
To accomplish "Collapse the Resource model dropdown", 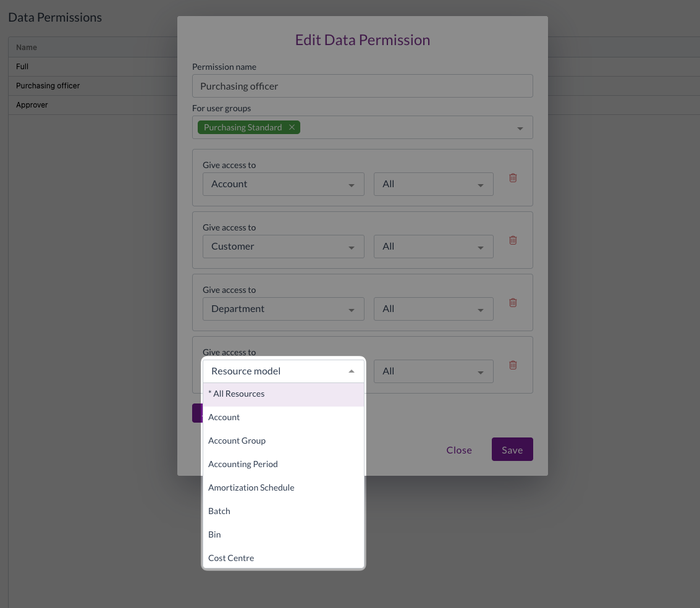I will (x=351, y=371).
